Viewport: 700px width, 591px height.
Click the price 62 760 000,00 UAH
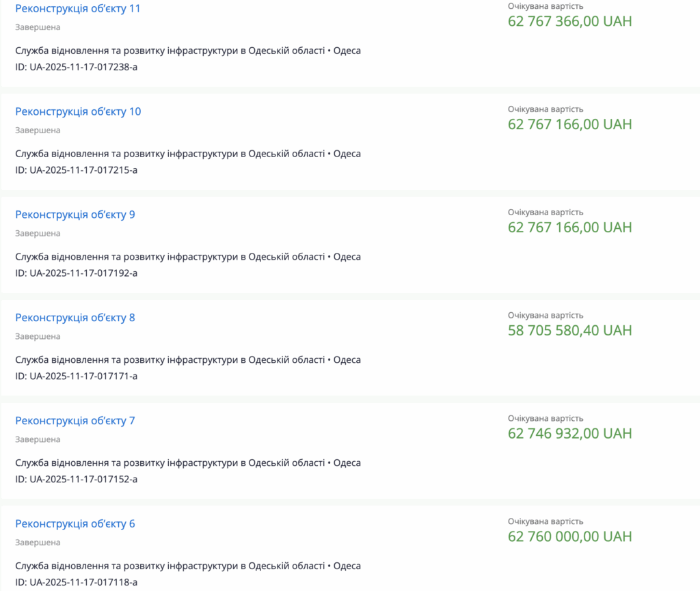pos(569,537)
